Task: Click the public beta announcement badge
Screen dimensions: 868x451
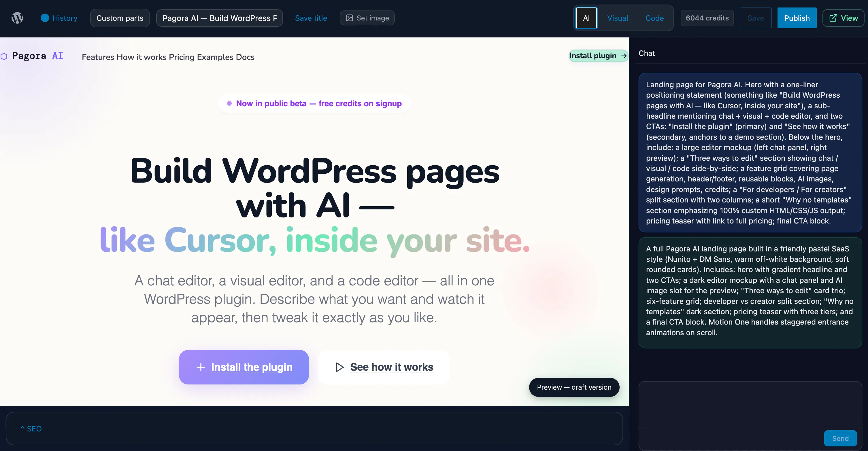Action: click(314, 103)
